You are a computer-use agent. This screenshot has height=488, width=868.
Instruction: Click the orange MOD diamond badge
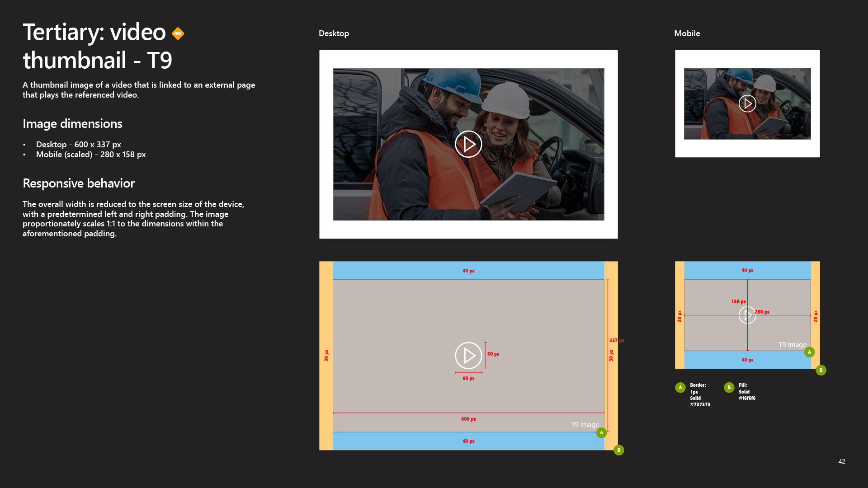point(178,33)
